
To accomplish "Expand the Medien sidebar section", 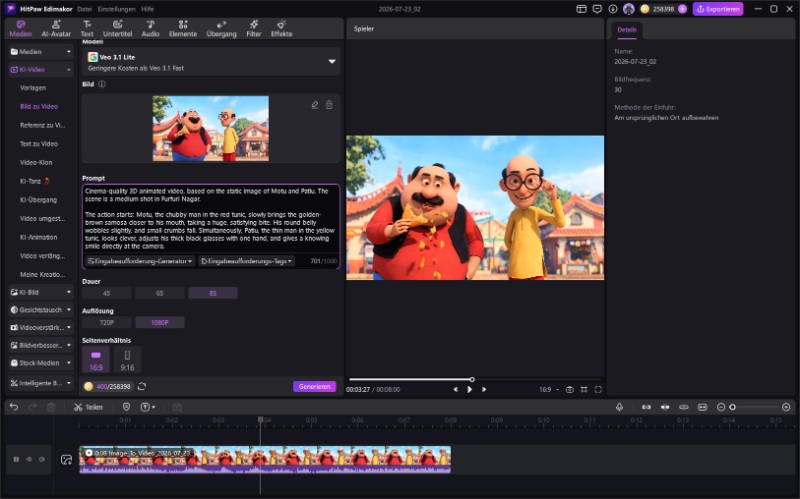I will click(x=41, y=52).
